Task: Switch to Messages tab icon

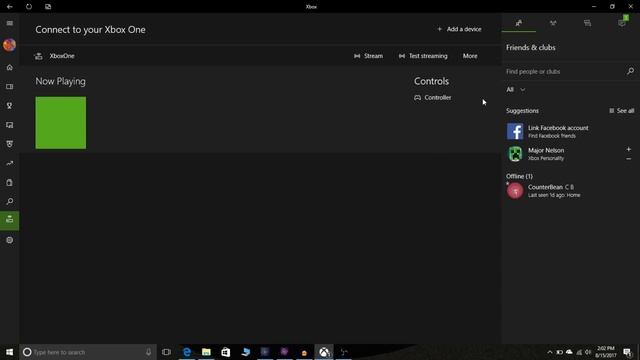Action: [x=587, y=23]
